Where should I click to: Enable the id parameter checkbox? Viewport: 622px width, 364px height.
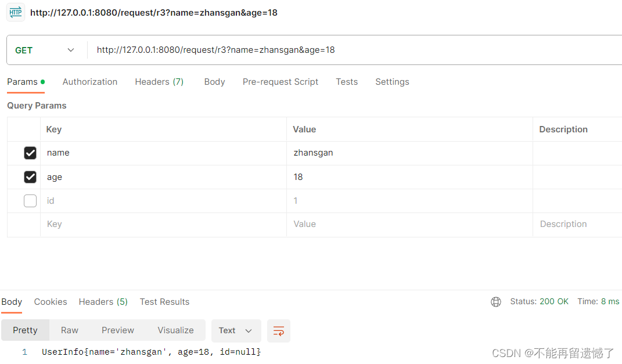(30, 201)
